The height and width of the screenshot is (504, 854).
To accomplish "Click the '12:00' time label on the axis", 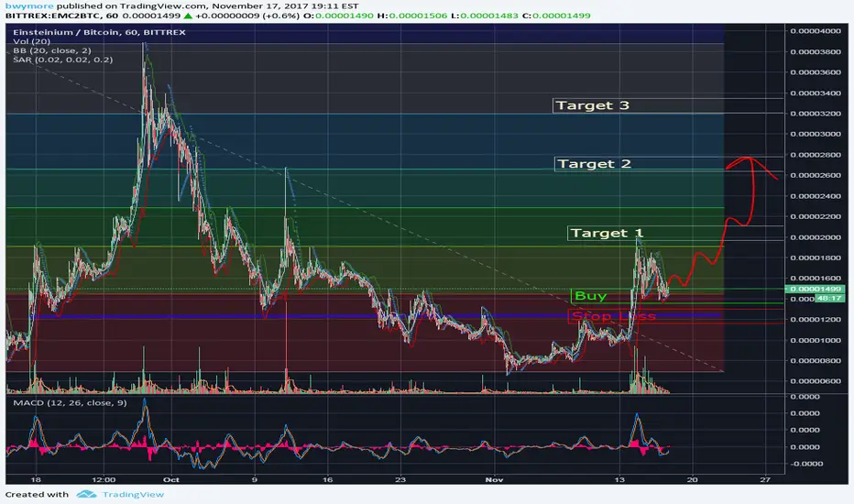I will [104, 479].
